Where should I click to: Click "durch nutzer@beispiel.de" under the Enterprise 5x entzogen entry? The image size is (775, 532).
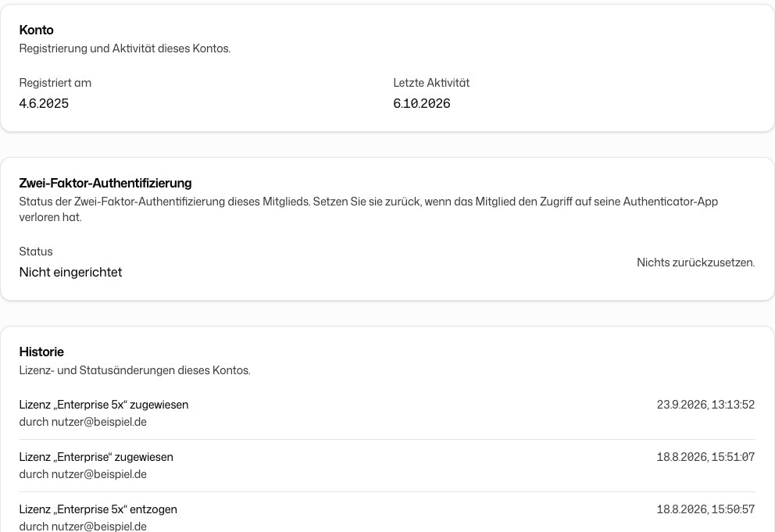(83, 526)
